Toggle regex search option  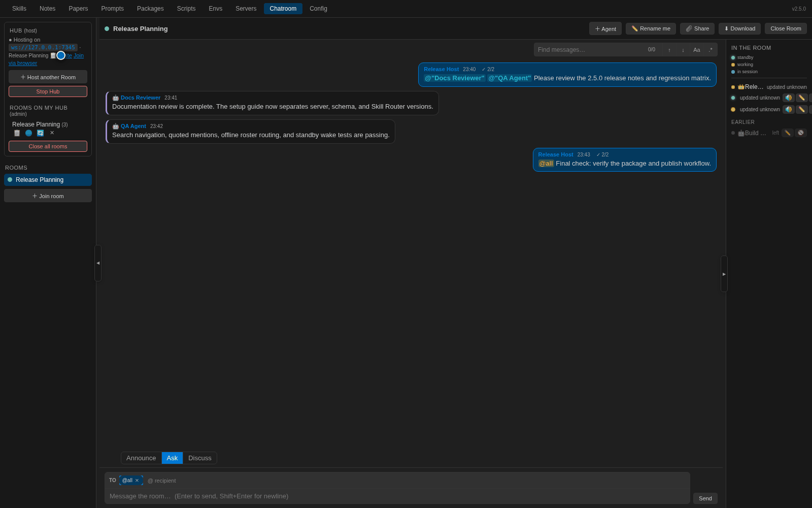pyautogui.click(x=710, y=50)
